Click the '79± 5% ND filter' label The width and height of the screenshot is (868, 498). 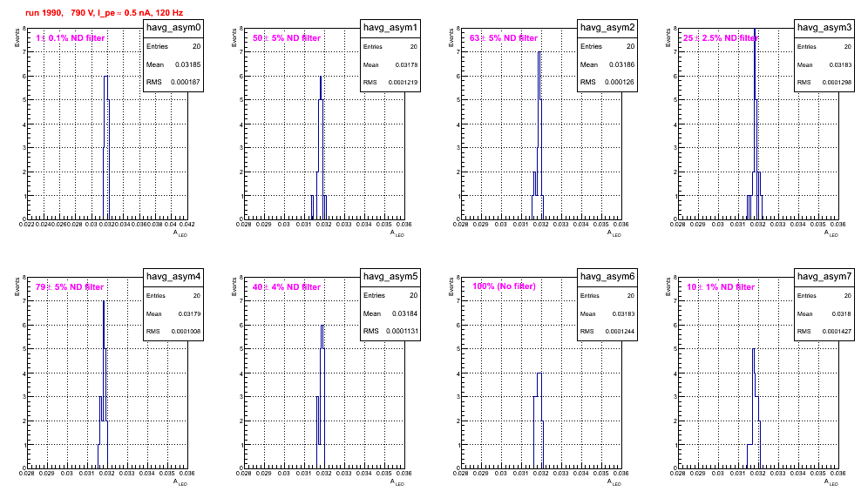(x=70, y=287)
